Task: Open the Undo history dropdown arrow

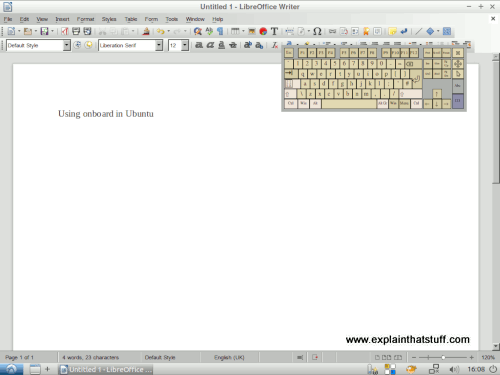Action: [169, 31]
